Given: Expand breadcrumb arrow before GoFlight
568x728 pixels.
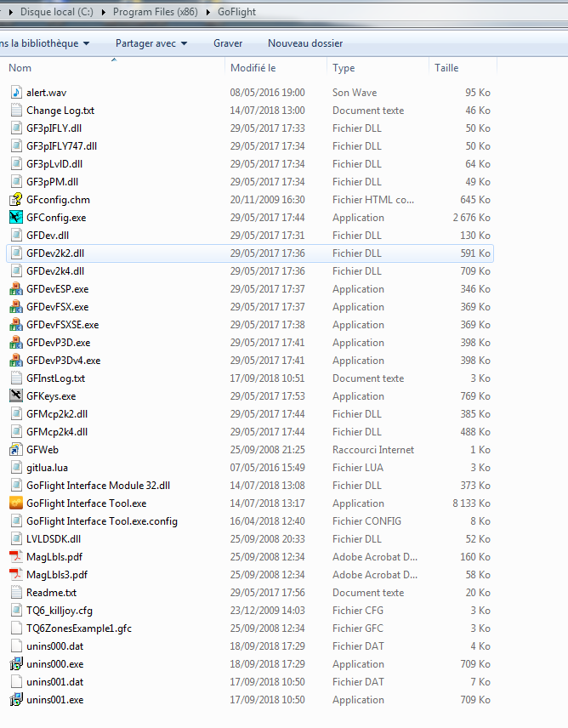Looking at the screenshot, I should tap(207, 12).
